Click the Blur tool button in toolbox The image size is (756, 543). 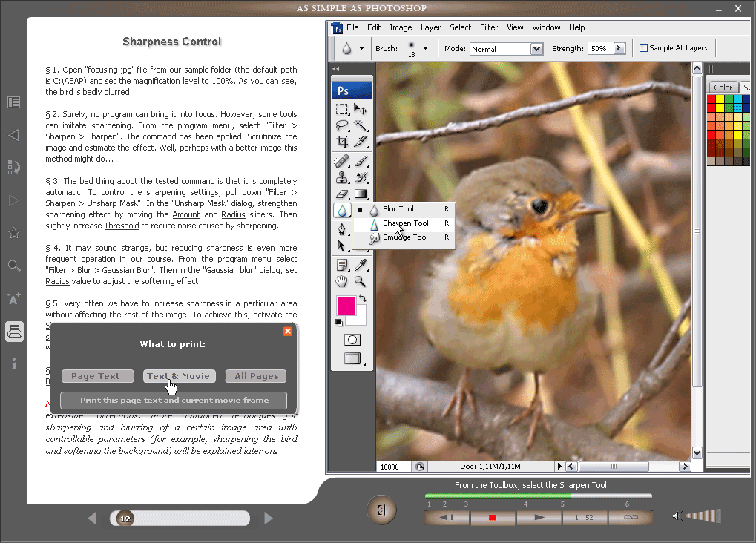point(342,210)
